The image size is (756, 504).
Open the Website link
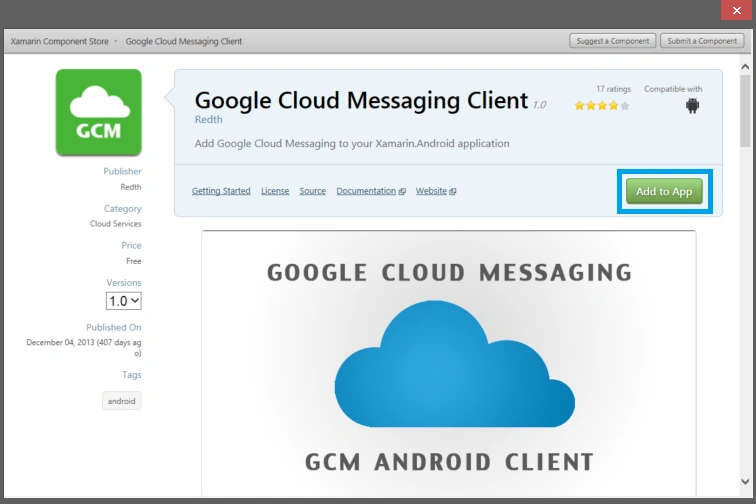coord(431,191)
